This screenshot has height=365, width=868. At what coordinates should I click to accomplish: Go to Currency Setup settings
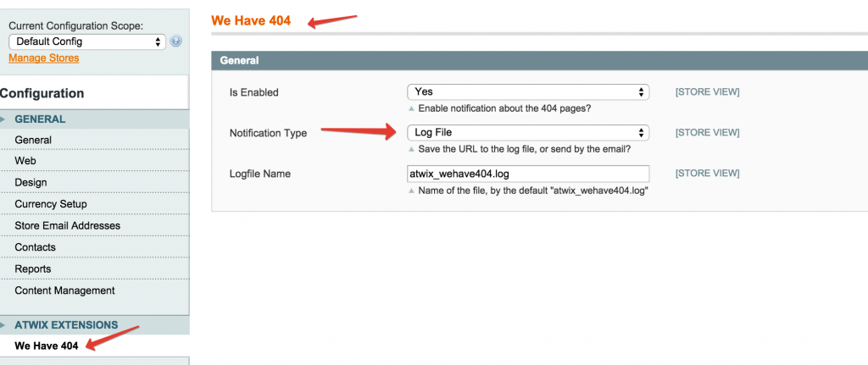click(x=95, y=204)
